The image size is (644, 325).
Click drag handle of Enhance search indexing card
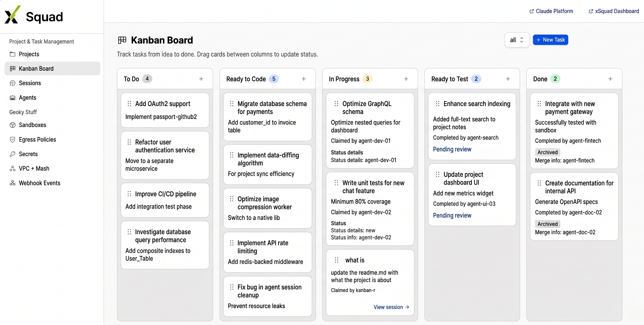click(x=438, y=104)
